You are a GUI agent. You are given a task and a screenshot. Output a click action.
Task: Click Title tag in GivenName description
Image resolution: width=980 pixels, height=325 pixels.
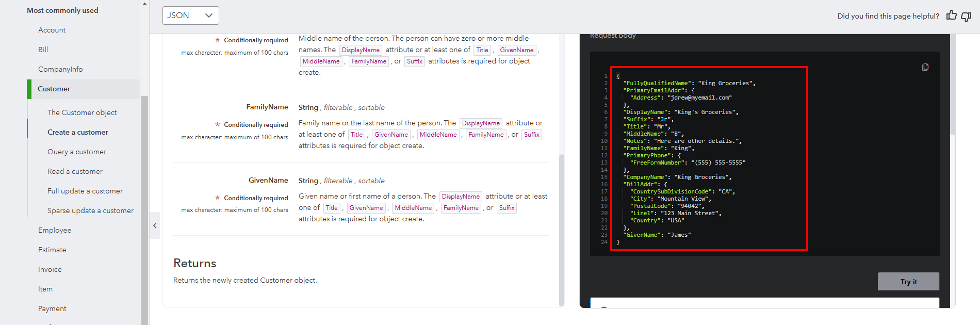pos(332,208)
